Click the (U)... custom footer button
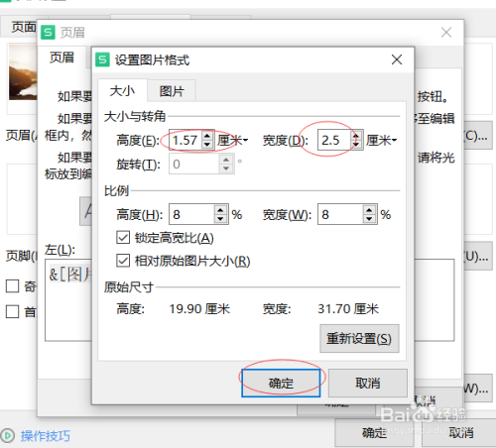The width and height of the screenshot is (496, 448). (478, 256)
